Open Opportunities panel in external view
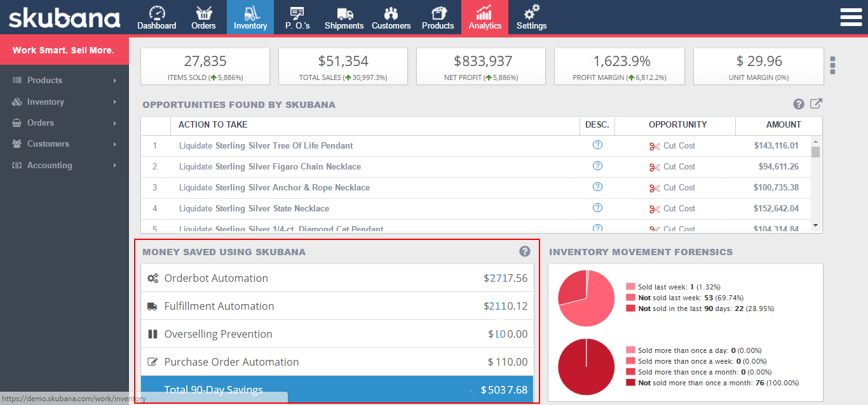Image resolution: width=868 pixels, height=405 pixels. point(817,104)
